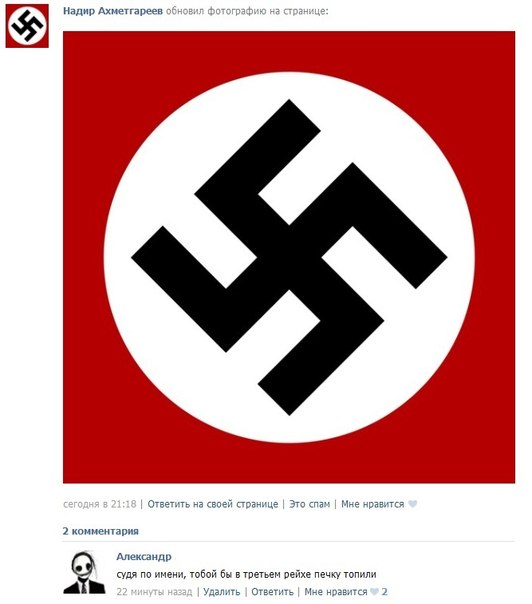Delete the comment with Удалить
Viewport: 532px width, 604px height.
coord(222,592)
